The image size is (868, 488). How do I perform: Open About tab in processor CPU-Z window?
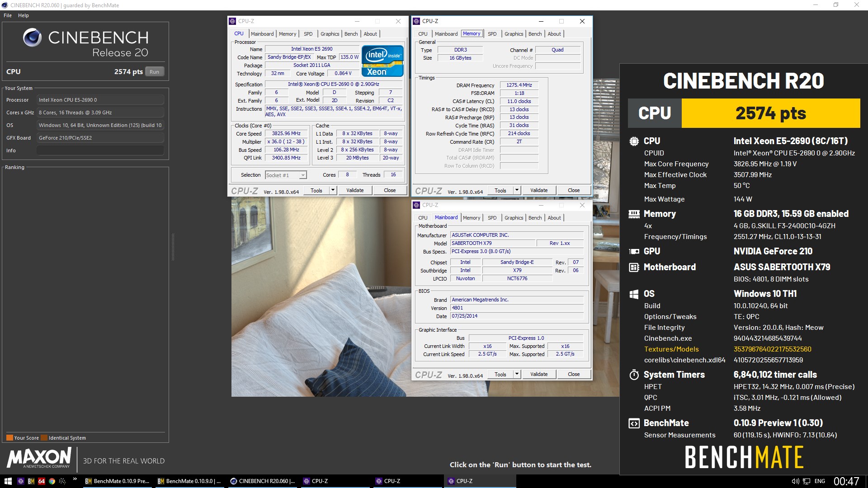point(370,34)
